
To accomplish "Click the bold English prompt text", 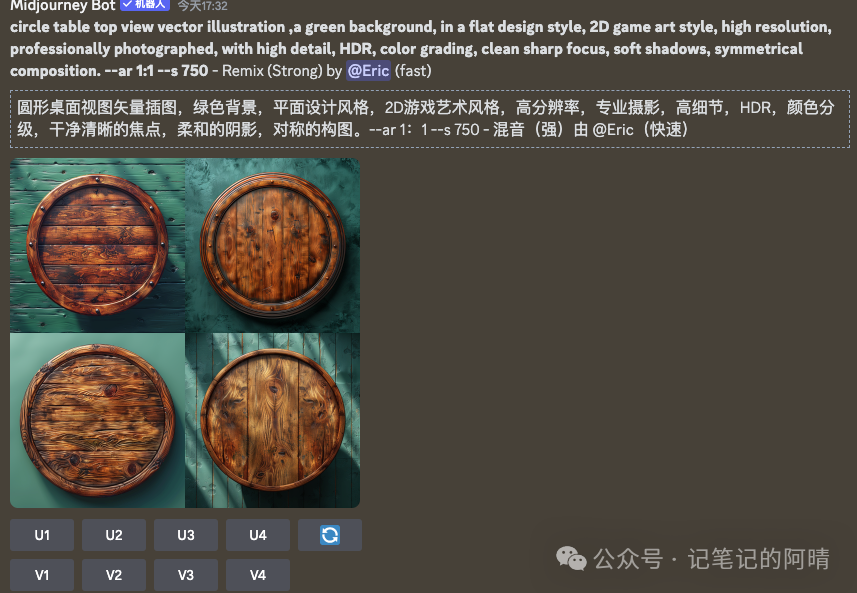I will [421, 49].
